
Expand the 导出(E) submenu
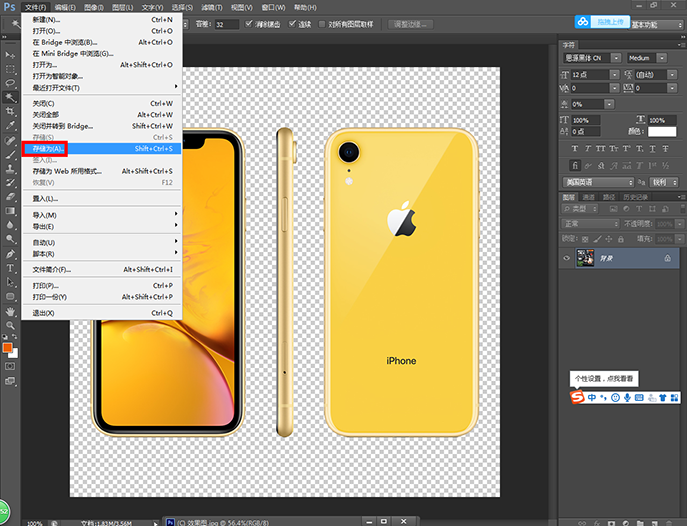(x=101, y=226)
